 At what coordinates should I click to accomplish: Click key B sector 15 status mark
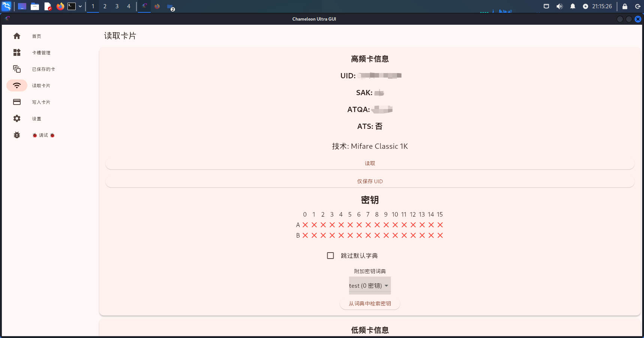(x=440, y=235)
